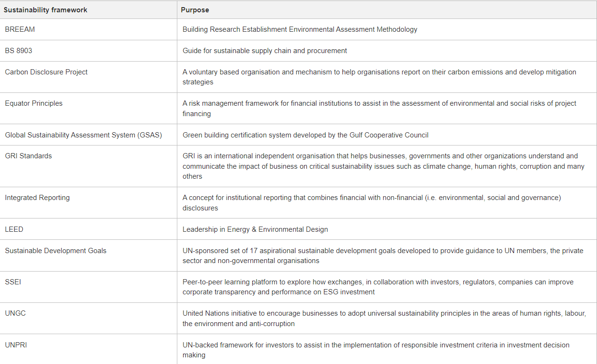
Task: Click the SSEI row label
Action: point(13,282)
